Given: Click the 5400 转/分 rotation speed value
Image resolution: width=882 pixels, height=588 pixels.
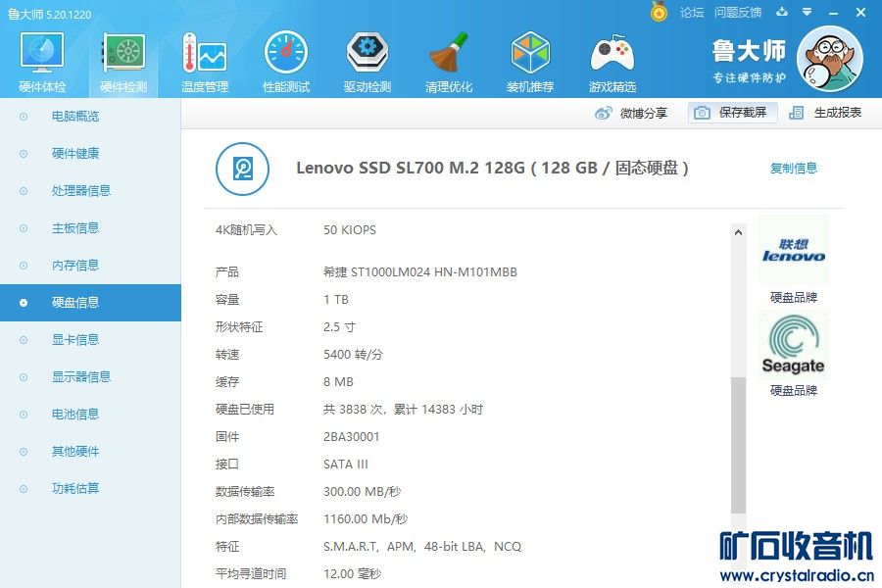Looking at the screenshot, I should [353, 355].
